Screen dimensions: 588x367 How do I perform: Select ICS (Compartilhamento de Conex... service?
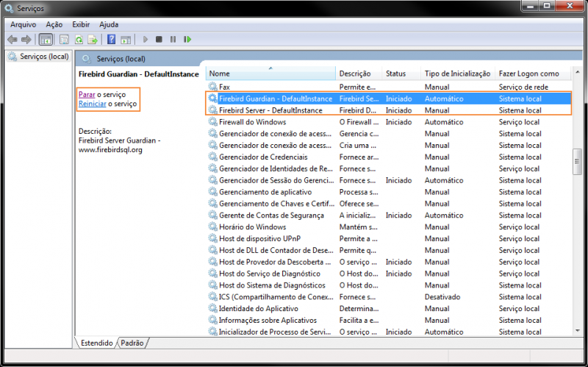click(x=389, y=296)
